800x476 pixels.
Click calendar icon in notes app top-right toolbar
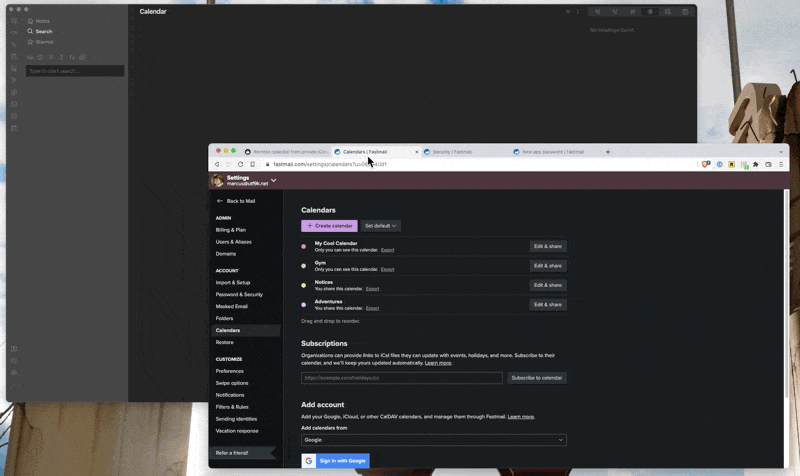point(685,11)
